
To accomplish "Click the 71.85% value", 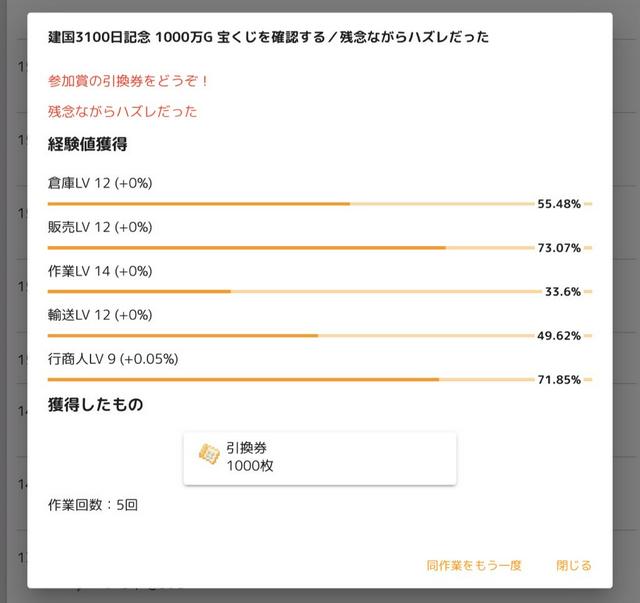I will (x=559, y=380).
